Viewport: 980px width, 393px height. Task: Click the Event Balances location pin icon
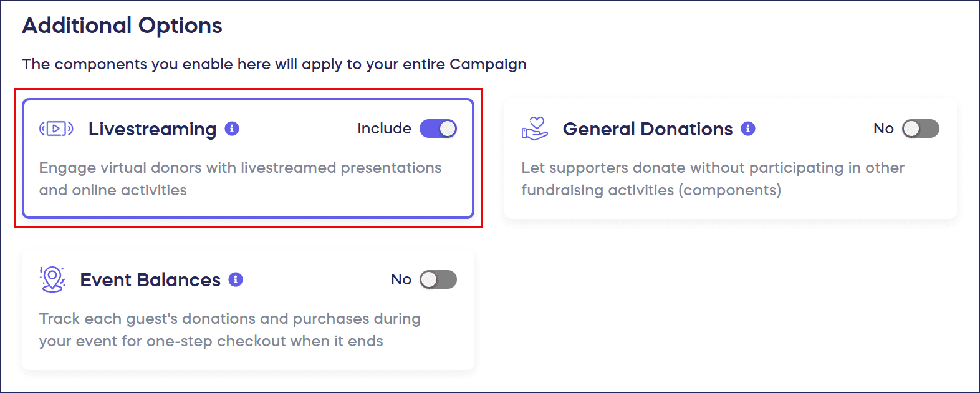52,279
